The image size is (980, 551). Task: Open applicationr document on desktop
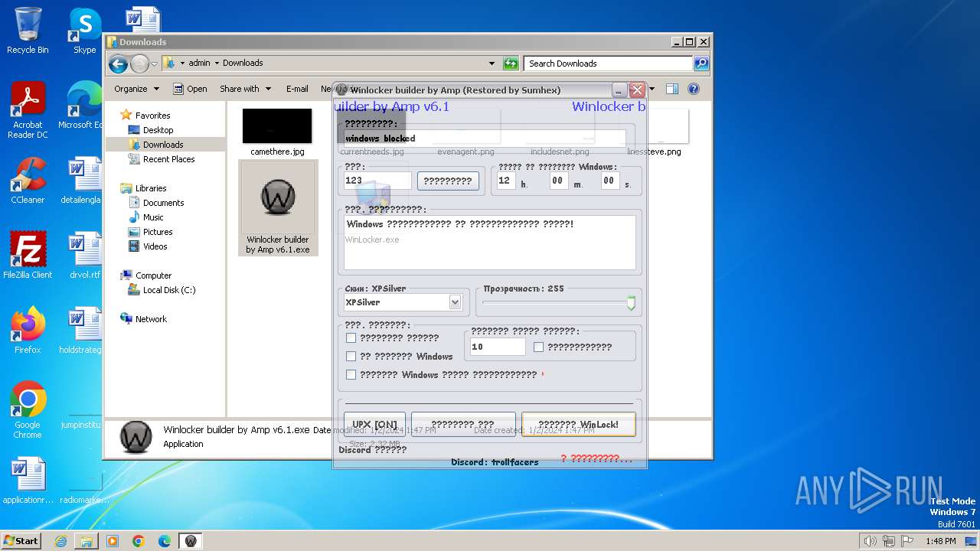[28, 481]
